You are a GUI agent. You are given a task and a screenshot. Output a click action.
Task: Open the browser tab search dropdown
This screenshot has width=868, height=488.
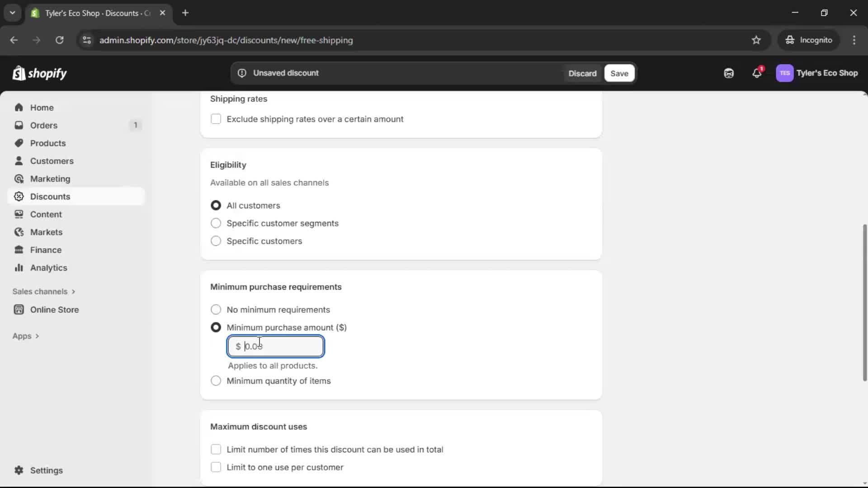pyautogui.click(x=12, y=13)
